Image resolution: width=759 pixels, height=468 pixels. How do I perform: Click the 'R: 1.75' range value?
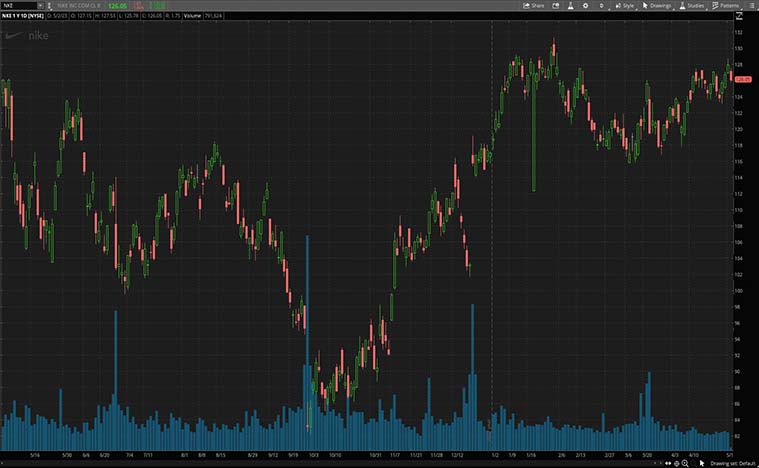pos(173,15)
